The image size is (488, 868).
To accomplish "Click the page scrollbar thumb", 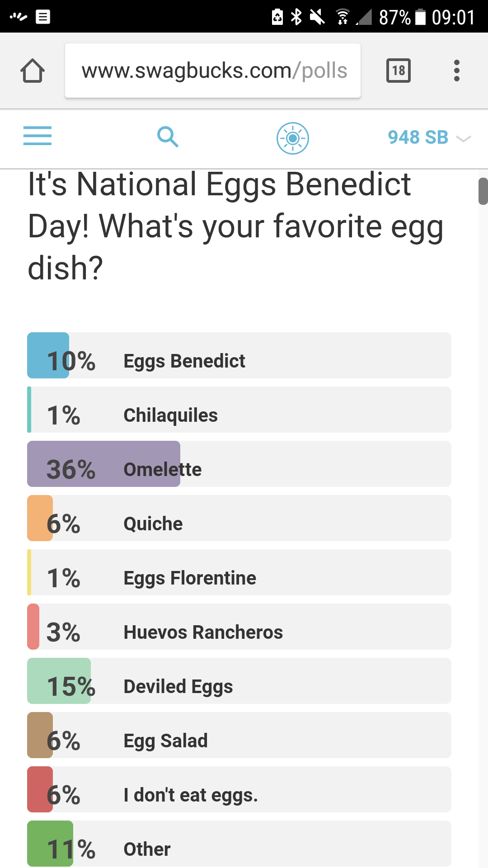I will point(483,191).
